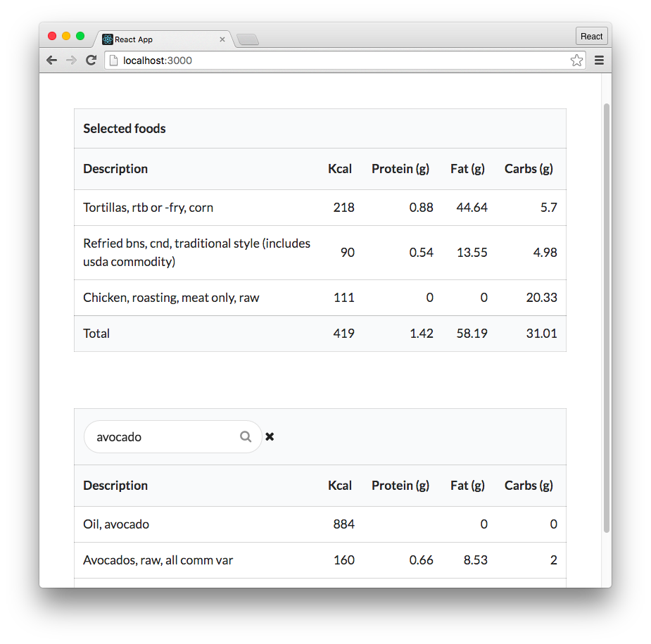Add Oil, avocado to selected foods
The image size is (651, 644).
[x=320, y=524]
